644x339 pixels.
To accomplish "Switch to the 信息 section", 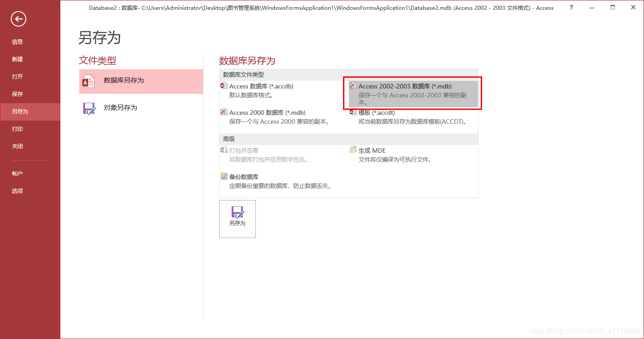I will click(x=17, y=42).
